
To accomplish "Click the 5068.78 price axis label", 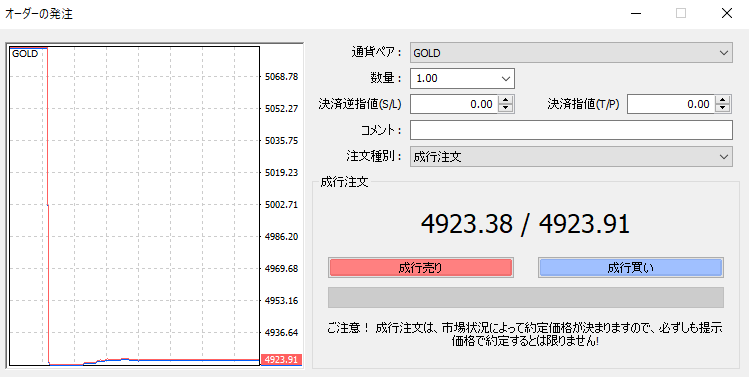I will coord(281,76).
